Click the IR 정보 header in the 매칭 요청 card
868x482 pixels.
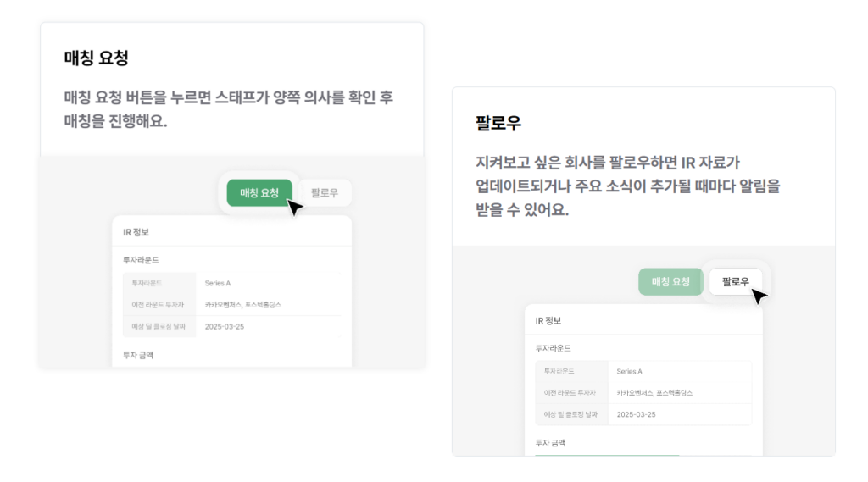click(136, 231)
